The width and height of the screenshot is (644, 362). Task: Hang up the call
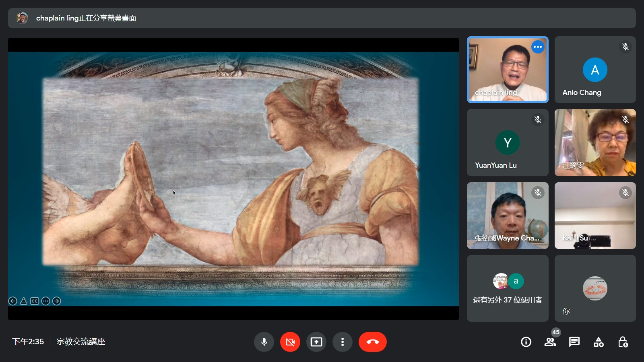click(372, 342)
